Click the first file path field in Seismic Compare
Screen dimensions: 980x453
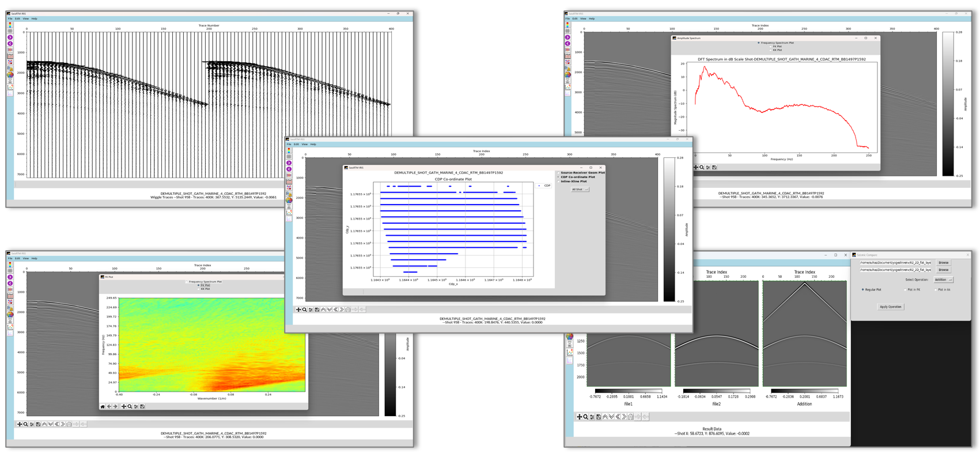(x=895, y=263)
